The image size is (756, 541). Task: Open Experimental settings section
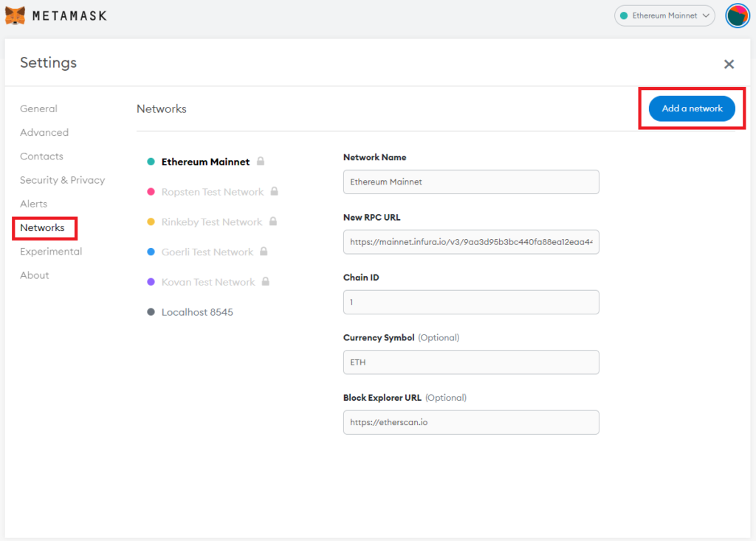pyautogui.click(x=51, y=252)
